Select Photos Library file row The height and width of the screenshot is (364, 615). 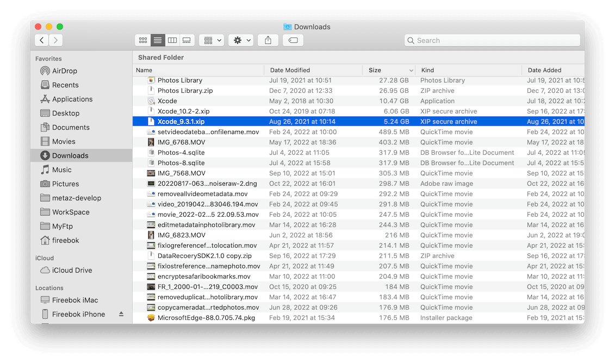(x=358, y=80)
